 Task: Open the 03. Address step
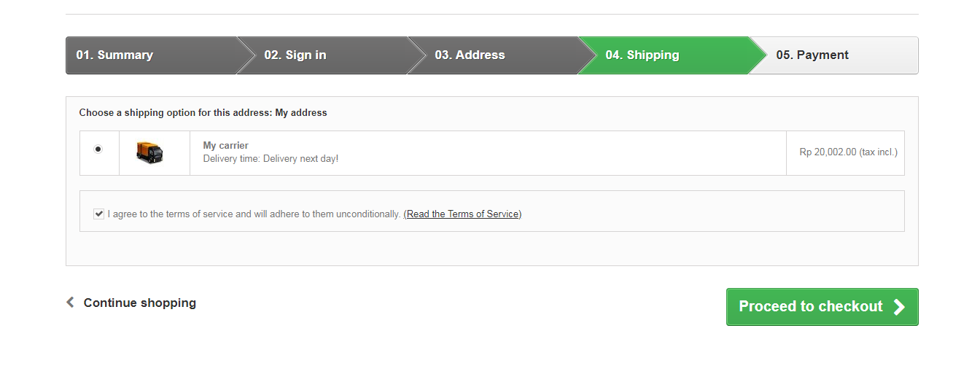click(x=470, y=55)
